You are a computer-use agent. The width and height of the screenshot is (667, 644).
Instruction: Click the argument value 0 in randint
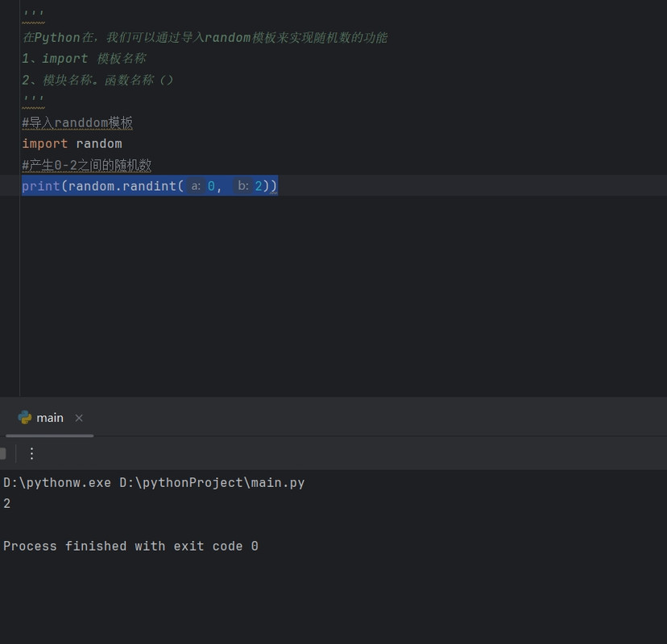click(211, 186)
